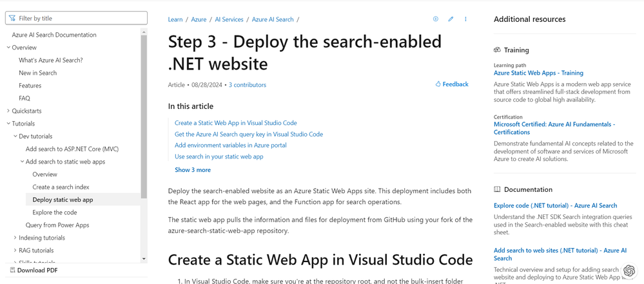Expand the Indexing tutorials section
This screenshot has width=644, height=284.
(15, 238)
